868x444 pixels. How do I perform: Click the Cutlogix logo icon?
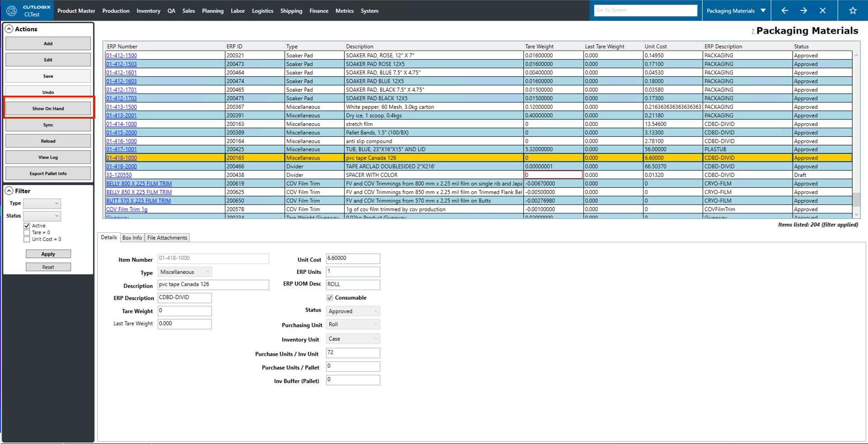pyautogui.click(x=12, y=10)
